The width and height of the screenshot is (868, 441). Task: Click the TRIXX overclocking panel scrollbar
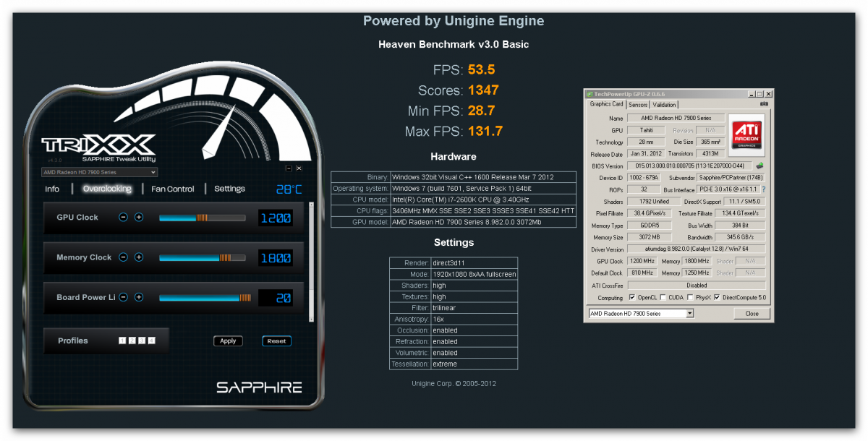[312, 262]
